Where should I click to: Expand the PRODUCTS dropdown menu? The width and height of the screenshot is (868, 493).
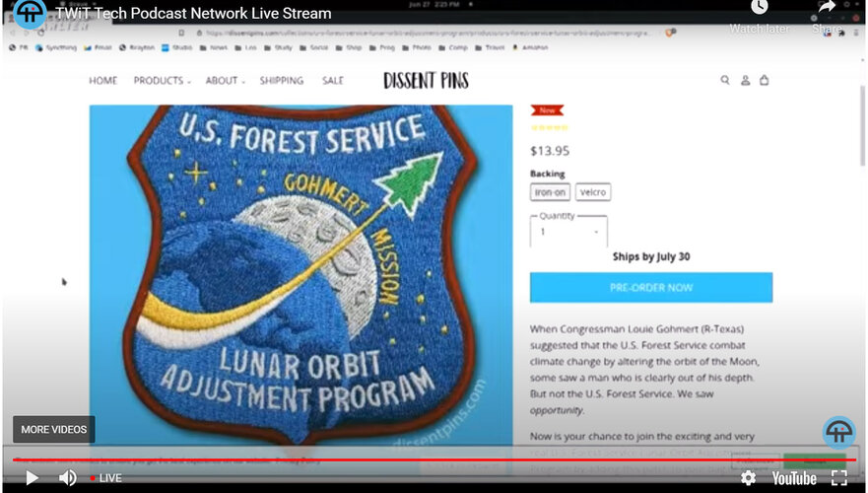click(162, 80)
